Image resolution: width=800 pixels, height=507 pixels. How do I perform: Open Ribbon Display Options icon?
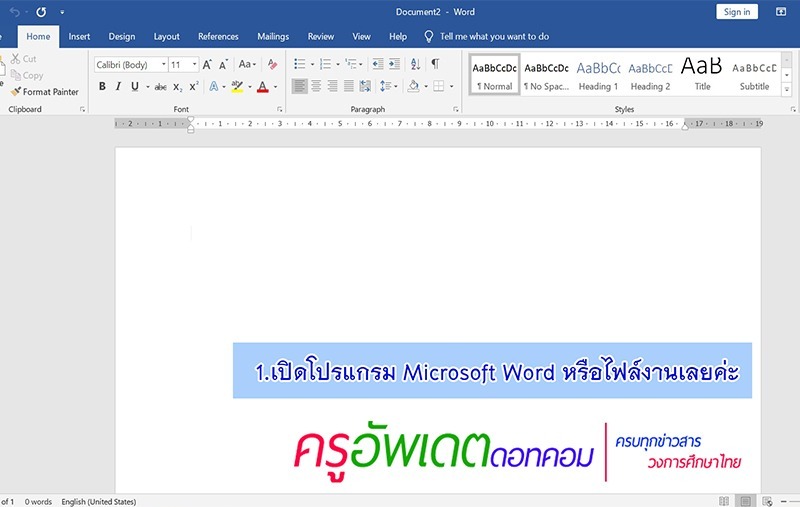click(x=781, y=12)
